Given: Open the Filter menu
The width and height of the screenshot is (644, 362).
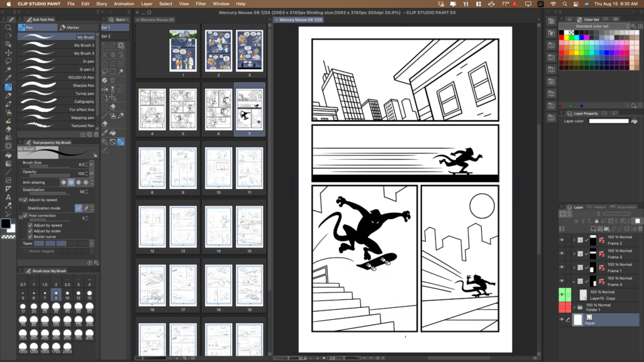Looking at the screenshot, I should (201, 4).
